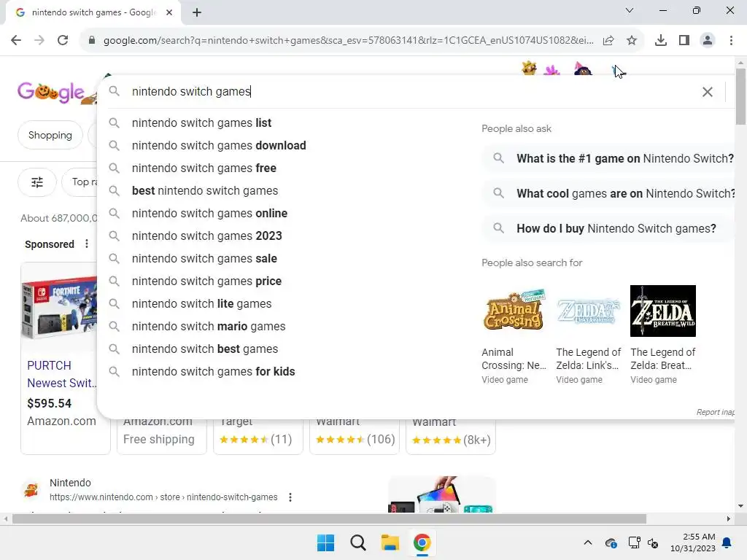Clear search box with X icon
The height and width of the screenshot is (560, 747).
pyautogui.click(x=708, y=92)
